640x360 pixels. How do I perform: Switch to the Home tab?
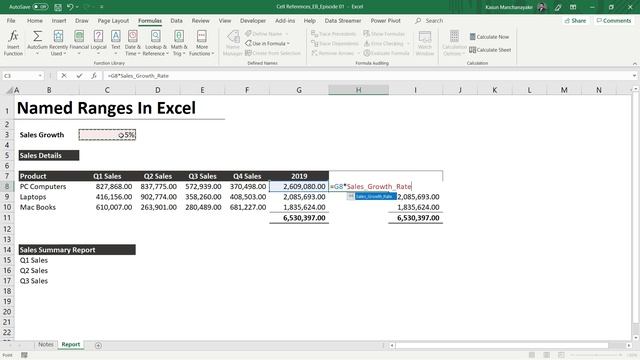click(x=35, y=20)
